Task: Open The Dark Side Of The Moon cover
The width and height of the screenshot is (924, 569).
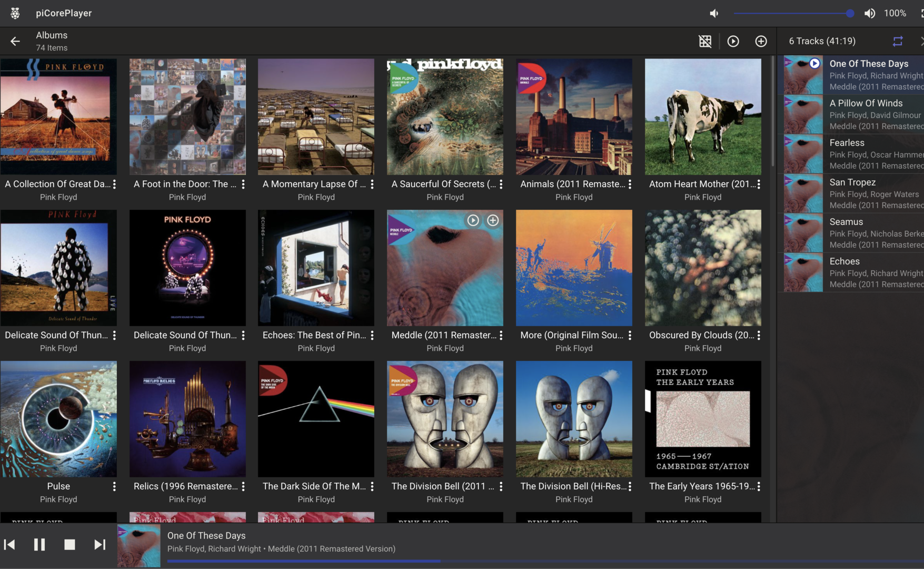Action: (316, 419)
